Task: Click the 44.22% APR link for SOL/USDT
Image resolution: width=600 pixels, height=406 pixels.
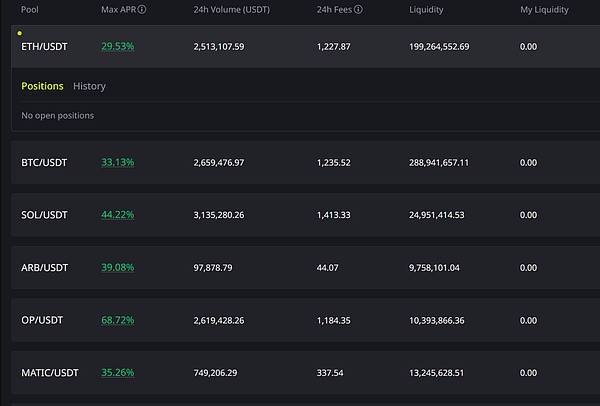Action: (118, 215)
